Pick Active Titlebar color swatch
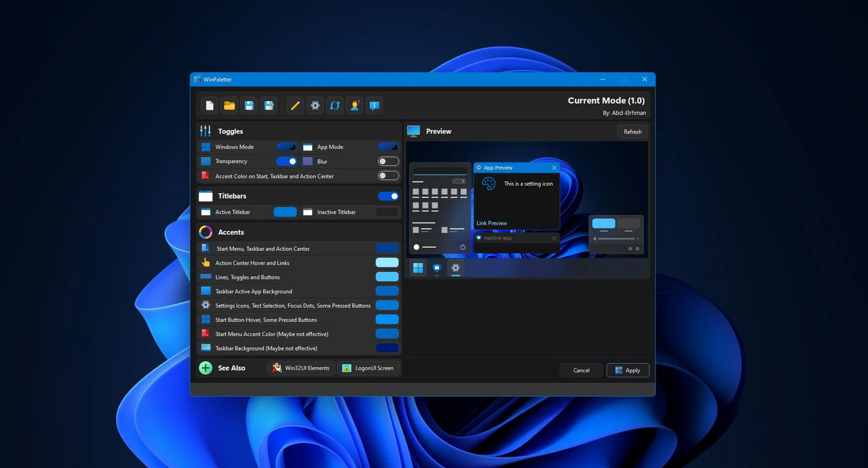The image size is (868, 468). point(285,212)
